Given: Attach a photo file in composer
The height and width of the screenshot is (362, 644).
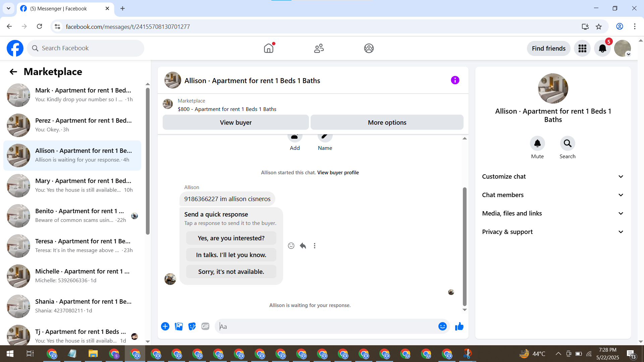Looking at the screenshot, I should 179,326.
